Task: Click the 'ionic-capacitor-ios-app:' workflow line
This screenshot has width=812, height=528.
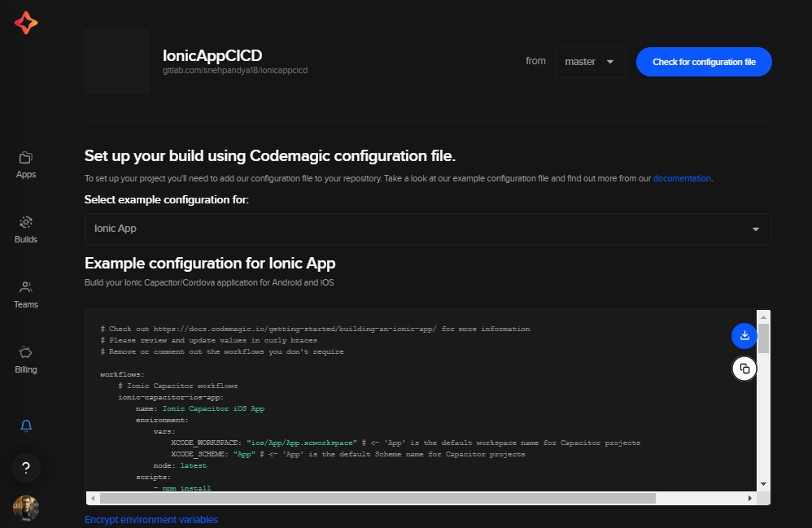Action: 171,397
